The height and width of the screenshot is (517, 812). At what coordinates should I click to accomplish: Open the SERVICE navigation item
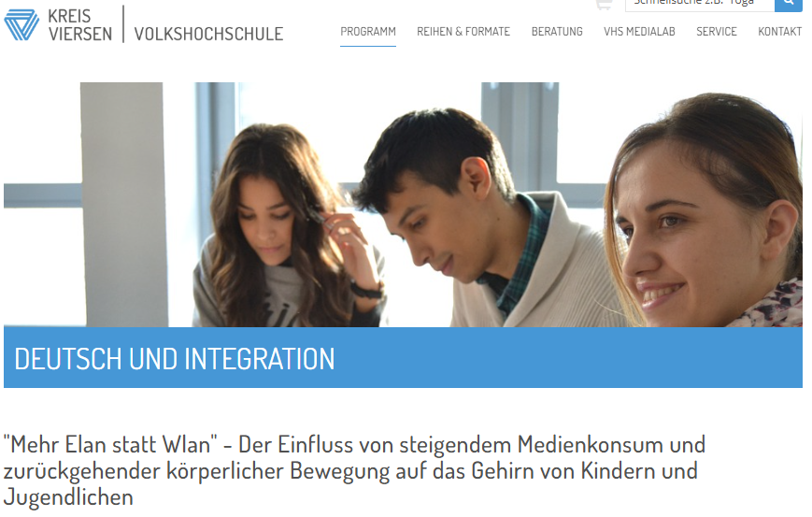[x=716, y=32]
